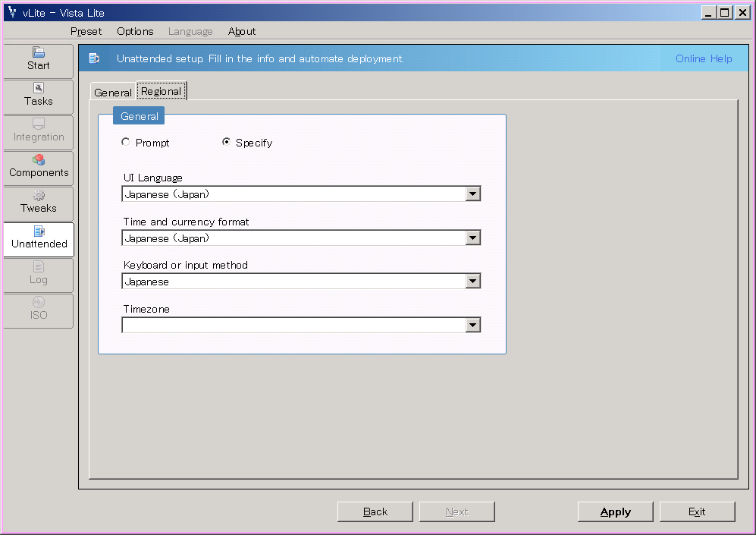Image resolution: width=756 pixels, height=535 pixels.
Task: Open the Options menu
Action: (x=135, y=31)
